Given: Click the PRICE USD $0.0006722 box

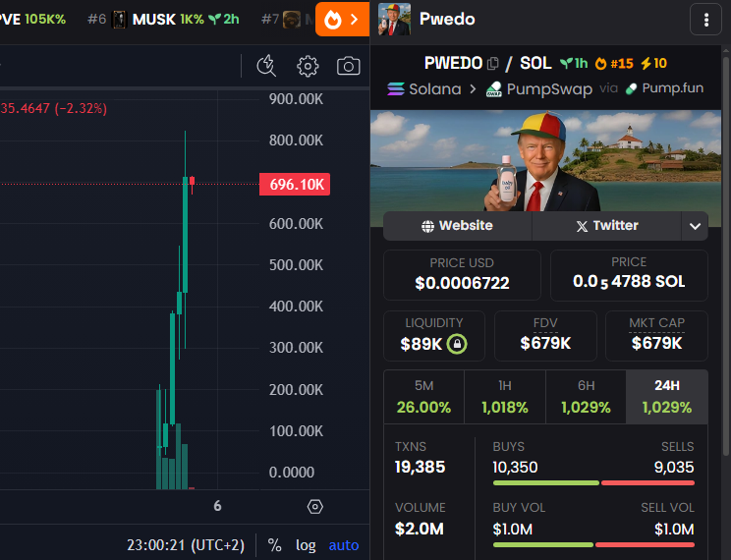Looking at the screenshot, I should (462, 275).
